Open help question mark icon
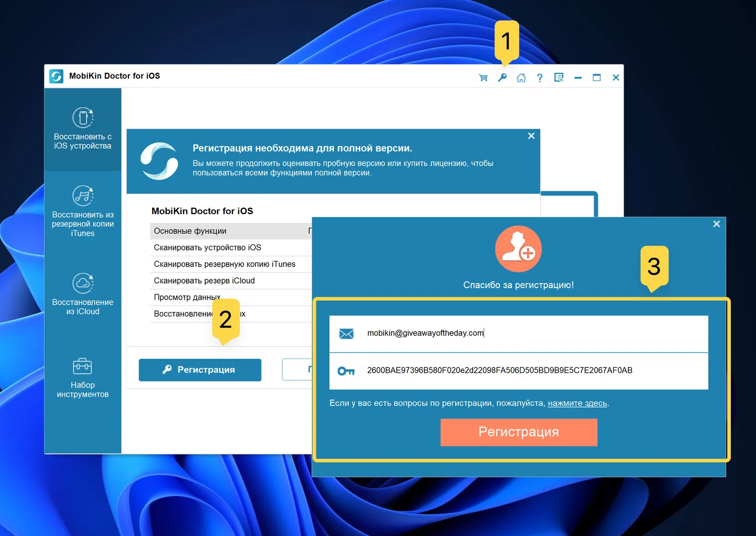756x536 pixels. [540, 78]
